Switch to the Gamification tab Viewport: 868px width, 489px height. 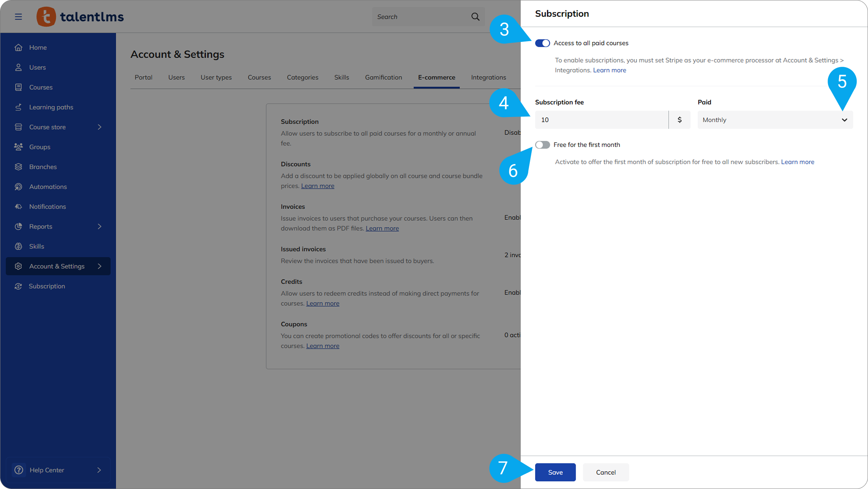click(x=383, y=77)
